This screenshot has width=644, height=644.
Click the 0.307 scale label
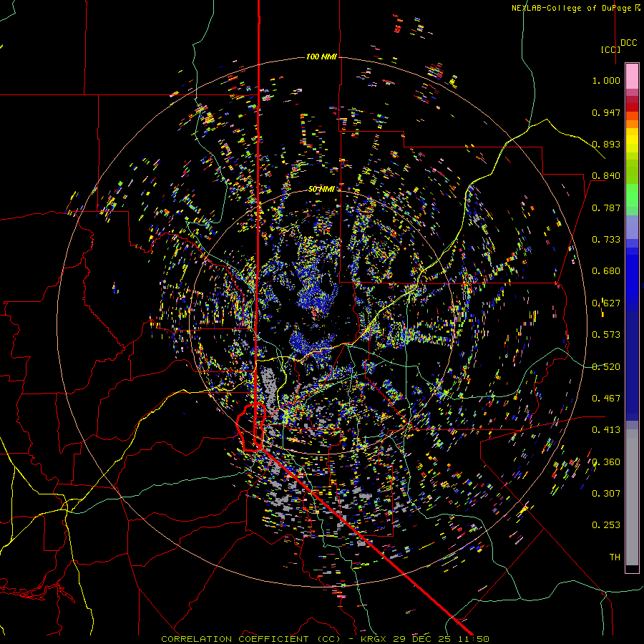point(606,494)
